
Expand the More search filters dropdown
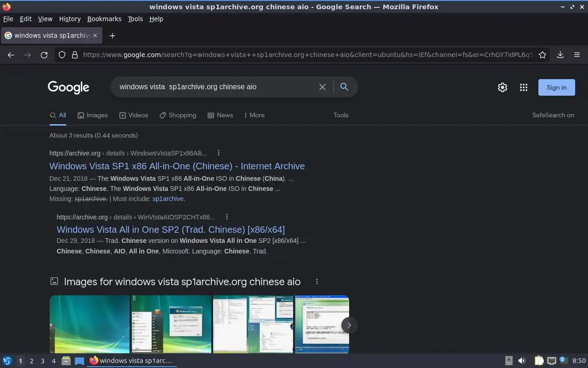coord(254,115)
